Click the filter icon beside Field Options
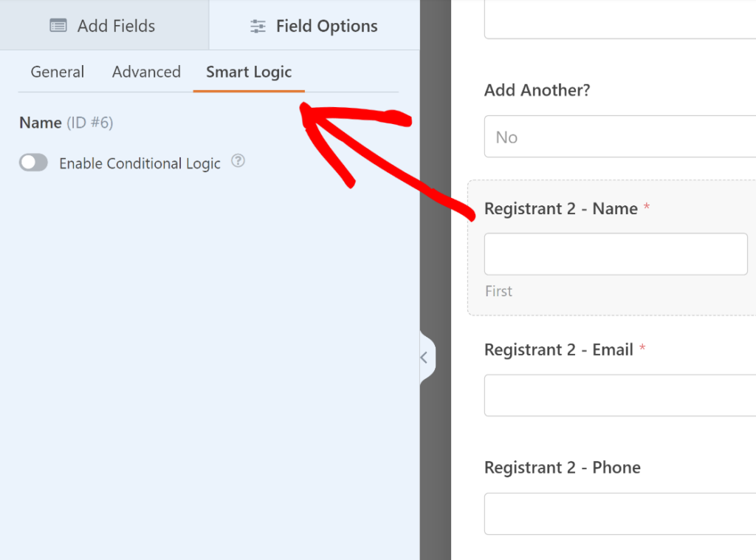Viewport: 756px width, 560px height. click(258, 25)
